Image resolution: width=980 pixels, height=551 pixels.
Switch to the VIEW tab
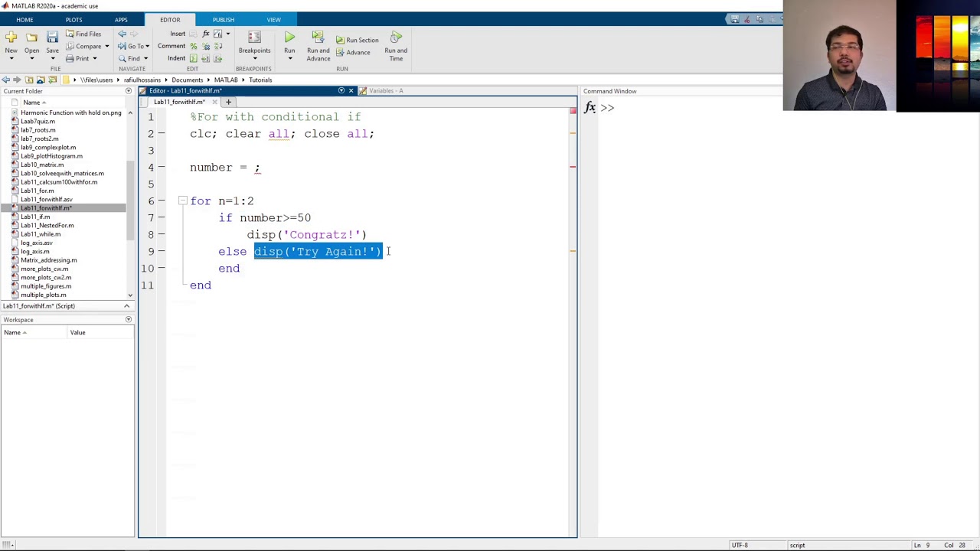[273, 20]
